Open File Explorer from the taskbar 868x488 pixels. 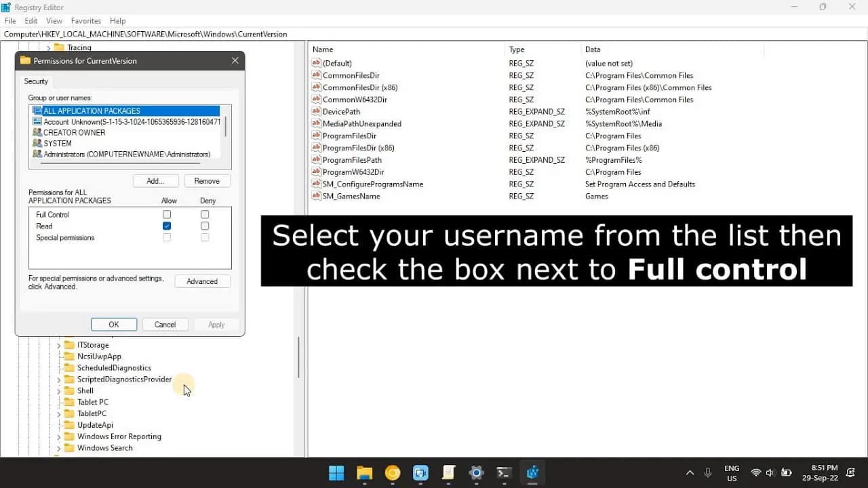[364, 473]
